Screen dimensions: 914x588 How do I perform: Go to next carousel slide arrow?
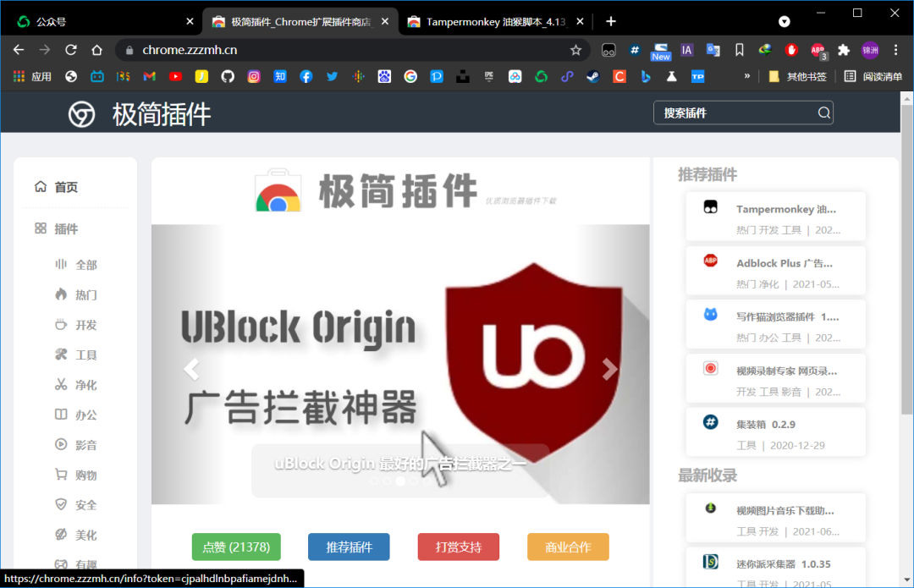pos(609,369)
